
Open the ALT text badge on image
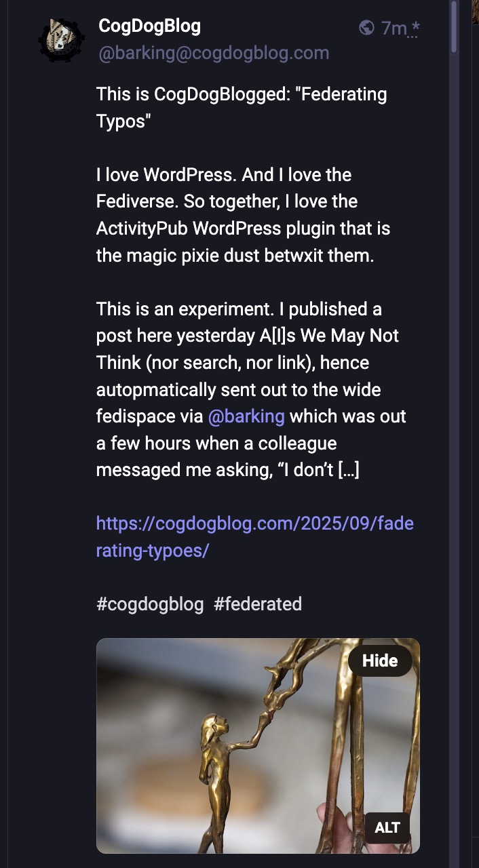point(387,827)
